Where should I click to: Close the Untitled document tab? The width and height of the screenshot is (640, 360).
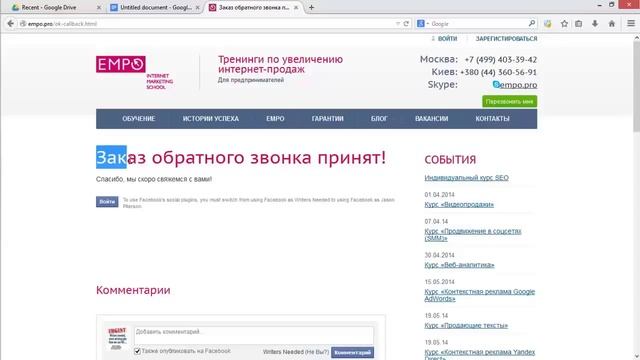(198, 7)
